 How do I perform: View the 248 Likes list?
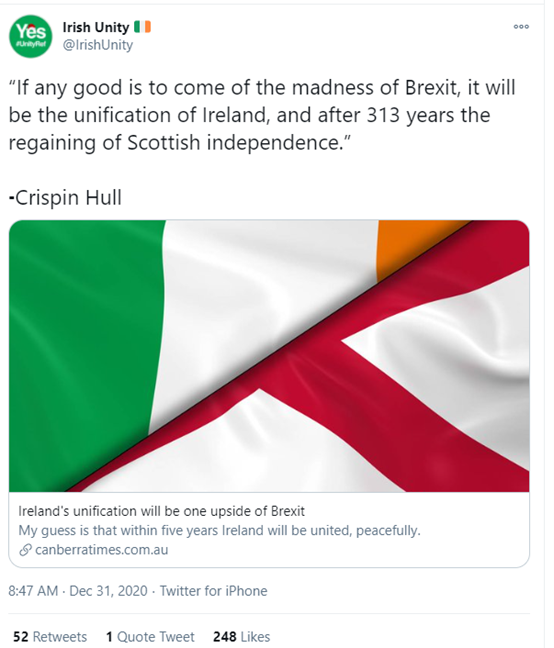(242, 636)
